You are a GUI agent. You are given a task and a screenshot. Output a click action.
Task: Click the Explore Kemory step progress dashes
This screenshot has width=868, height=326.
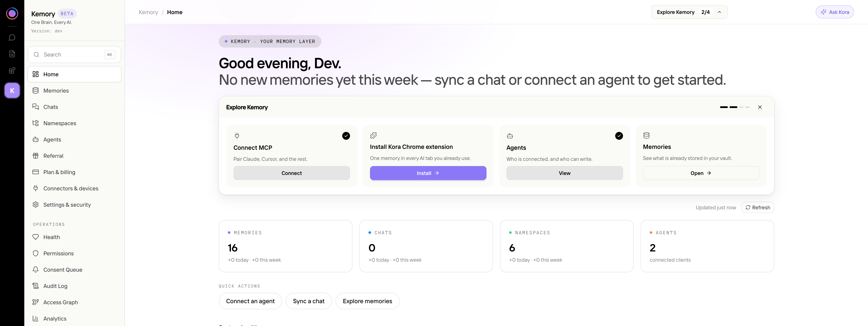coord(735,107)
